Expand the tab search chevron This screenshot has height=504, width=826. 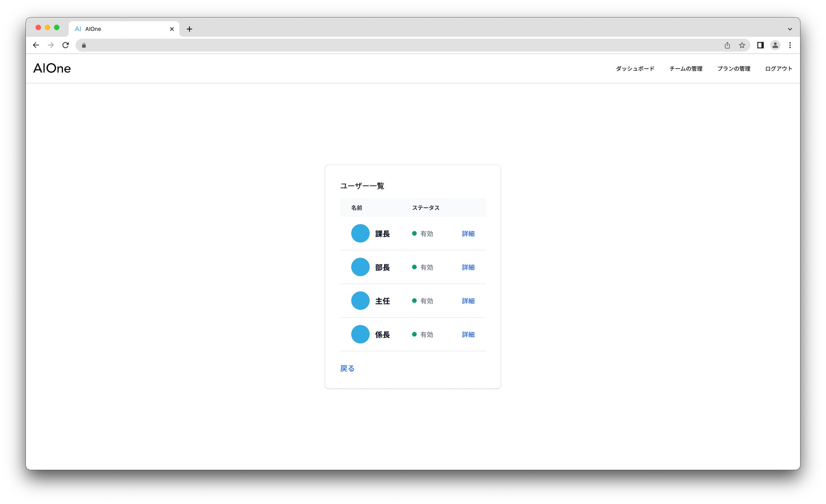click(790, 29)
